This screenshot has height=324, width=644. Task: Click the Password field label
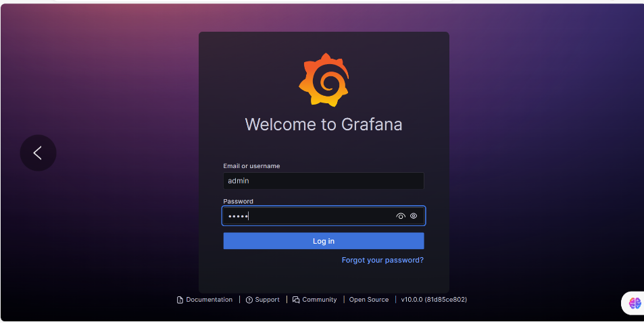pos(239,201)
